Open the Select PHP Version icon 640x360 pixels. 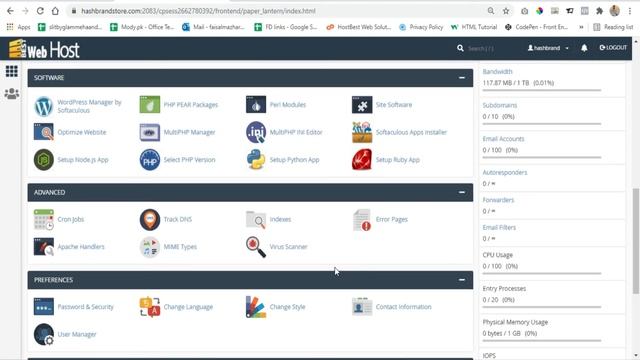coord(150,160)
